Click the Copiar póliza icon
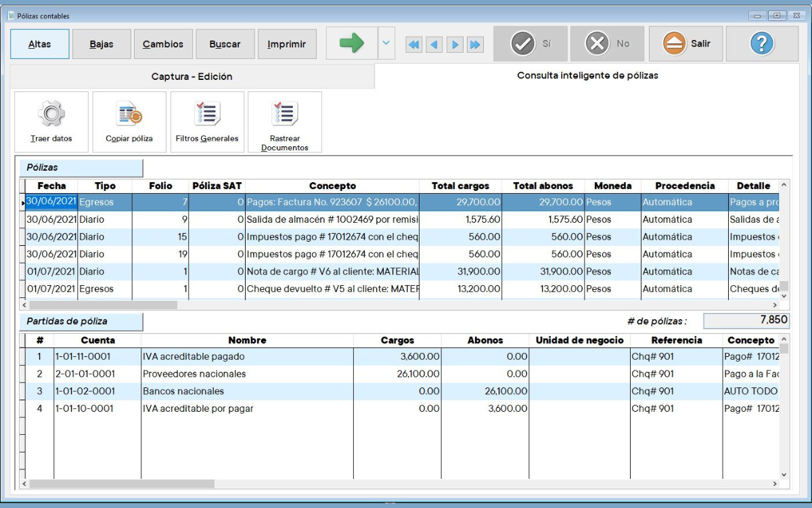 click(129, 114)
